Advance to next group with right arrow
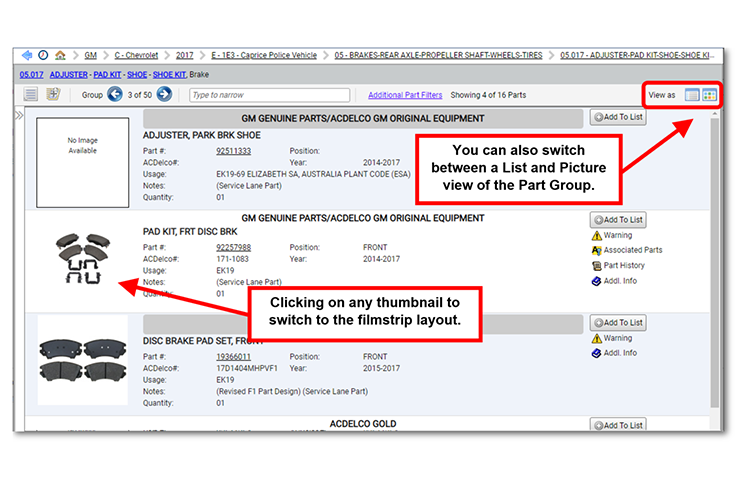 (x=164, y=95)
